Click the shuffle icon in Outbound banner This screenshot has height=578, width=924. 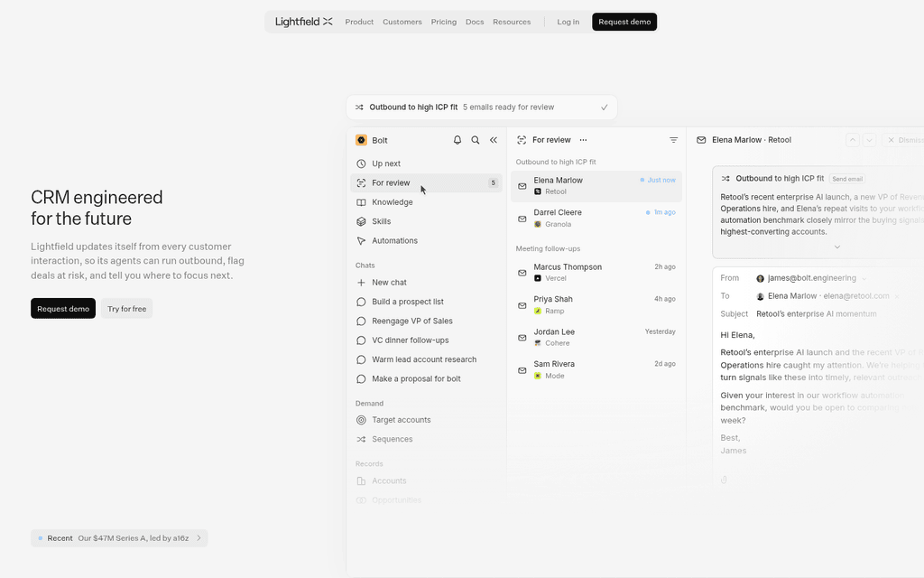pos(359,107)
